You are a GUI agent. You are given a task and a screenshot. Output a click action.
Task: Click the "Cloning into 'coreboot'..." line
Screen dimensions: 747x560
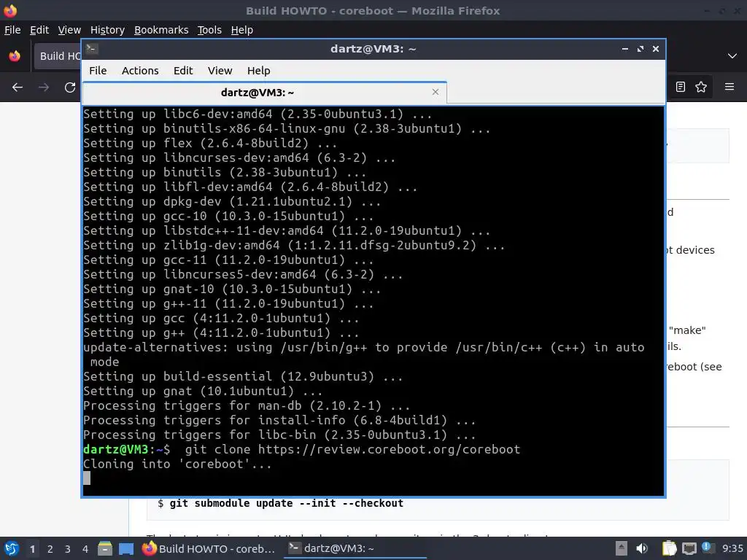(177, 464)
